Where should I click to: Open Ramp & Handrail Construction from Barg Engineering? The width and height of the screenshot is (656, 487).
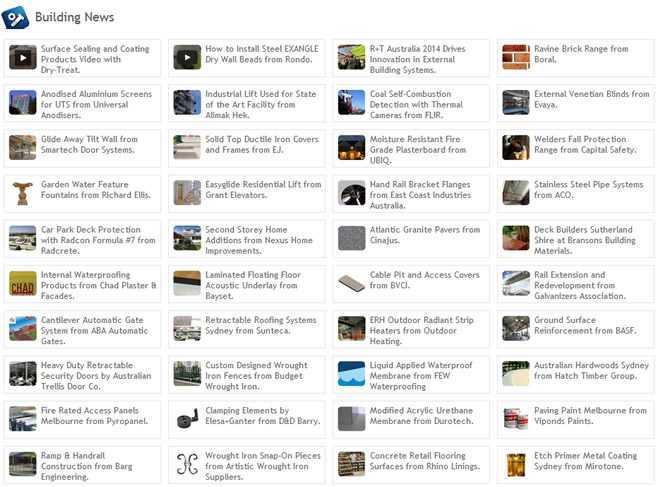click(86, 466)
